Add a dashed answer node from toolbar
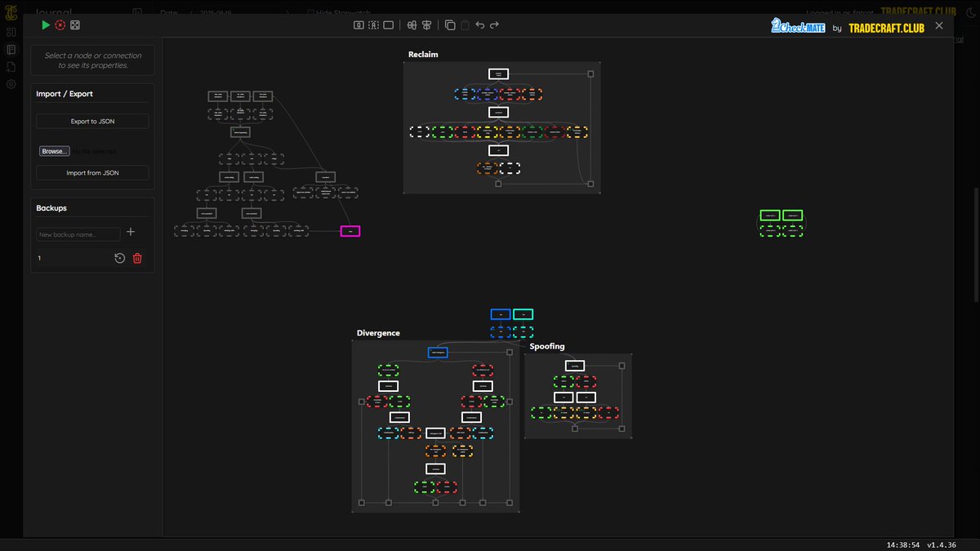980x551 pixels. pyautogui.click(x=373, y=25)
